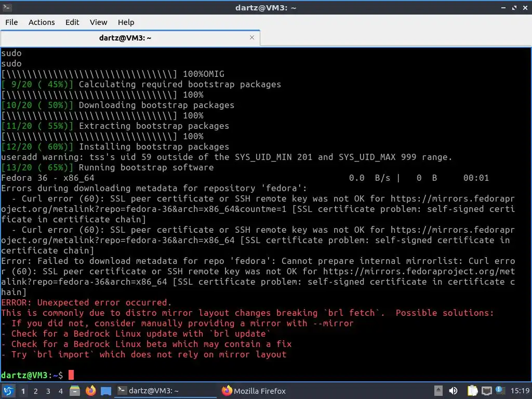532x399 pixels.
Task: Click the 'Calculating required bootstrap packages' line
Action: coord(141,84)
